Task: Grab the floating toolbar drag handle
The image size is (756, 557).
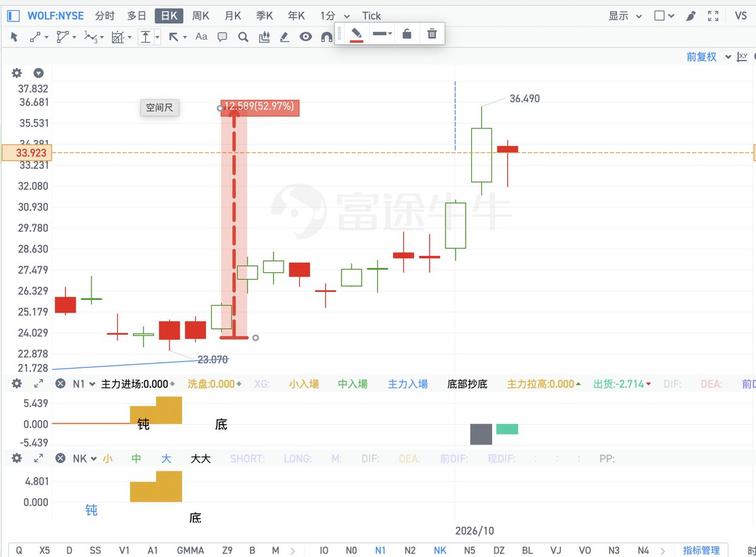Action: click(340, 34)
